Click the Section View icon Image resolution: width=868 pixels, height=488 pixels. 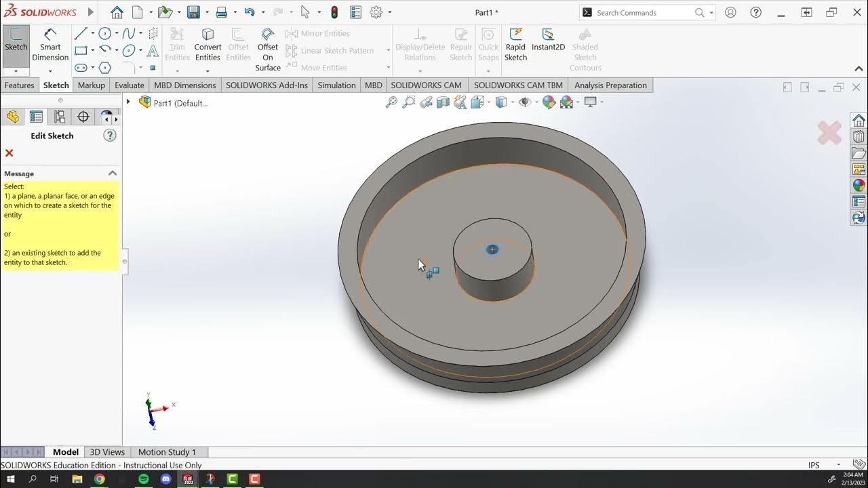[x=443, y=102]
